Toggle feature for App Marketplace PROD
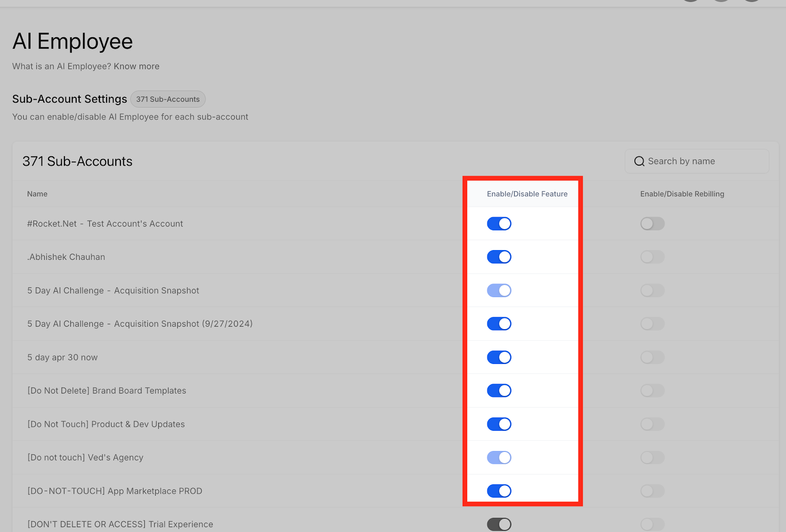786x532 pixels. (499, 491)
